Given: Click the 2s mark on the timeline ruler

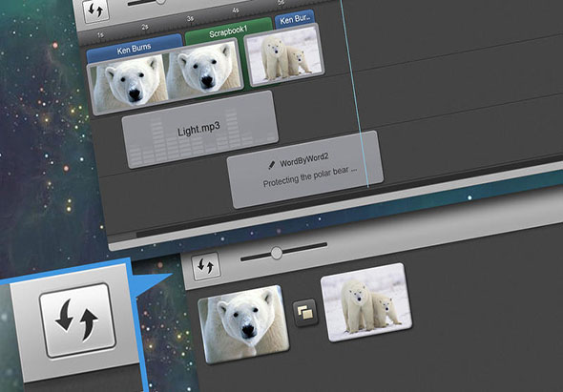Looking at the screenshot, I should (x=145, y=27).
